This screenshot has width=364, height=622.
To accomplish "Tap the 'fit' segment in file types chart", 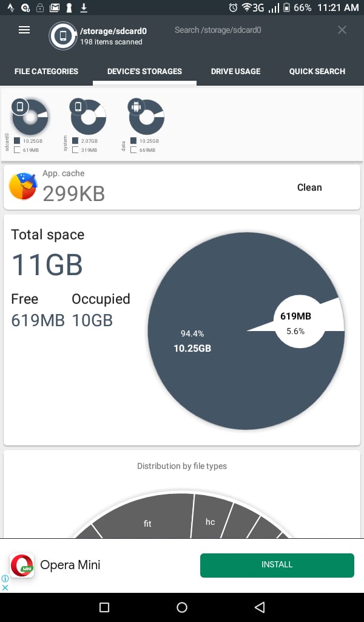I will coord(147,522).
